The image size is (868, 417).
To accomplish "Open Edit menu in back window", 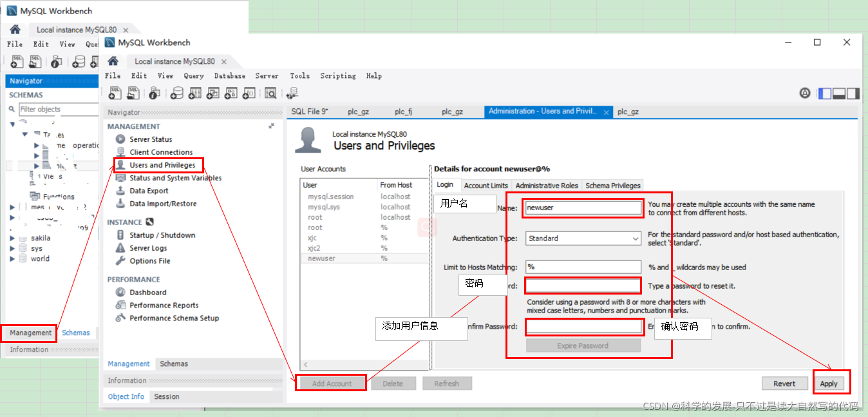I will click(x=41, y=44).
